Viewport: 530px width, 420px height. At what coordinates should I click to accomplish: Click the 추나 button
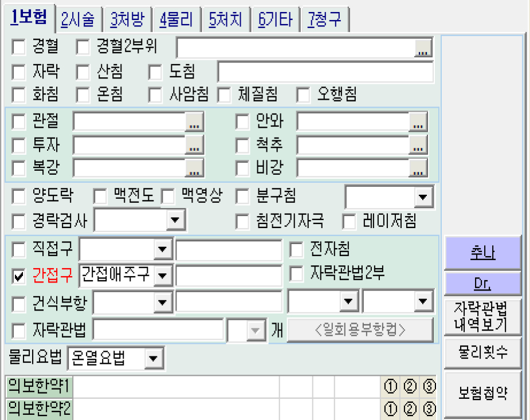pos(482,253)
